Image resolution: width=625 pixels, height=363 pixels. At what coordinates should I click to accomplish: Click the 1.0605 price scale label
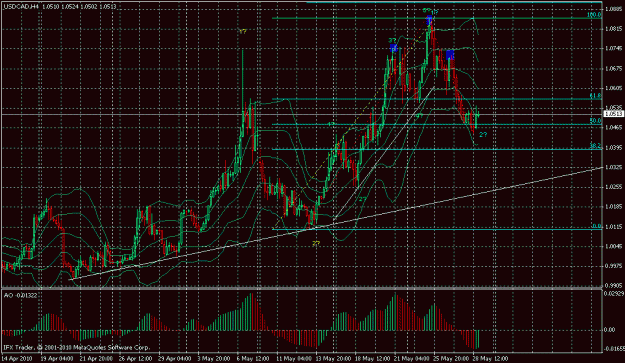(x=613, y=88)
